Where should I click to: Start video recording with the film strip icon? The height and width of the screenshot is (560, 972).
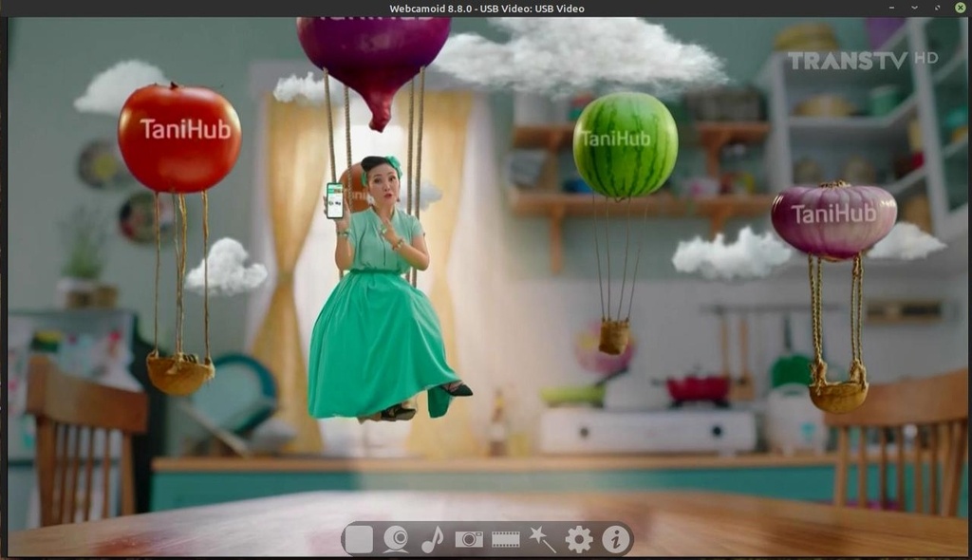coord(506,539)
